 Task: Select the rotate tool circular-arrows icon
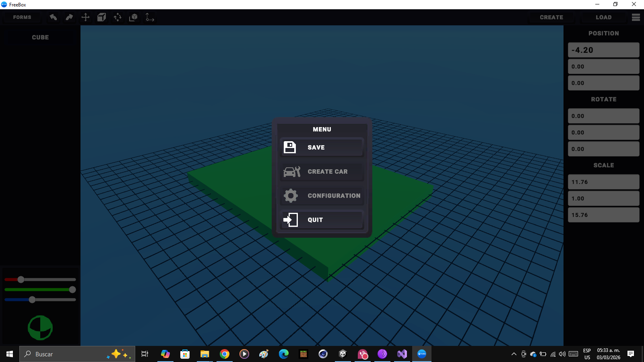118,17
